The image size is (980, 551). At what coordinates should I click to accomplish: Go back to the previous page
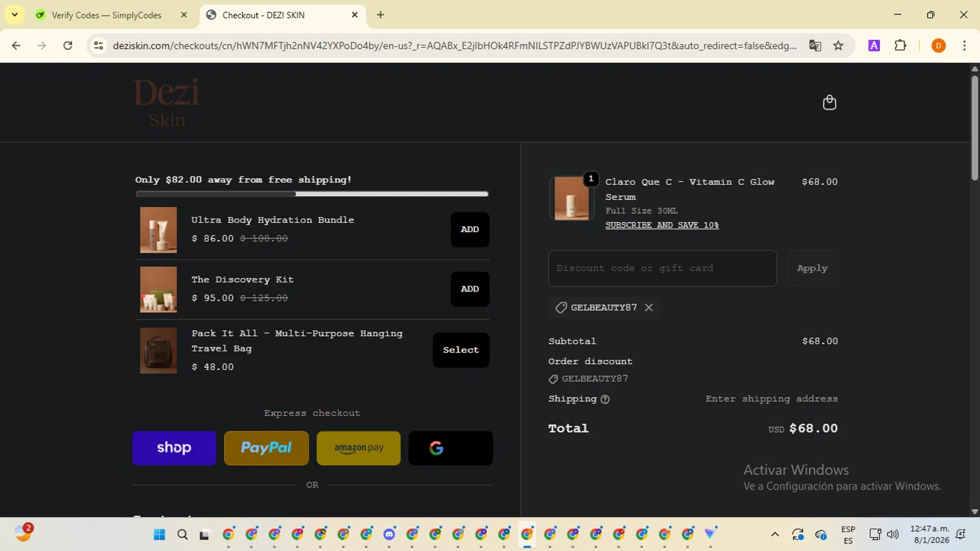click(16, 46)
